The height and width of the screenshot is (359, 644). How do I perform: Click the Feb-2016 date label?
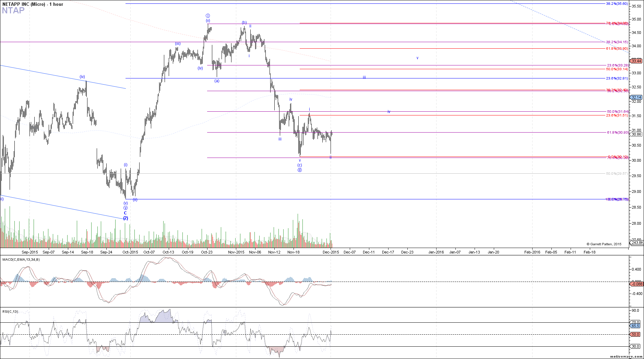532,252
